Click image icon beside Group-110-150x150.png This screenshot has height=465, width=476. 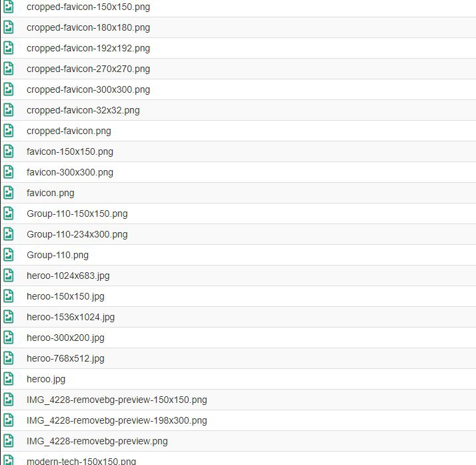[x=9, y=213]
